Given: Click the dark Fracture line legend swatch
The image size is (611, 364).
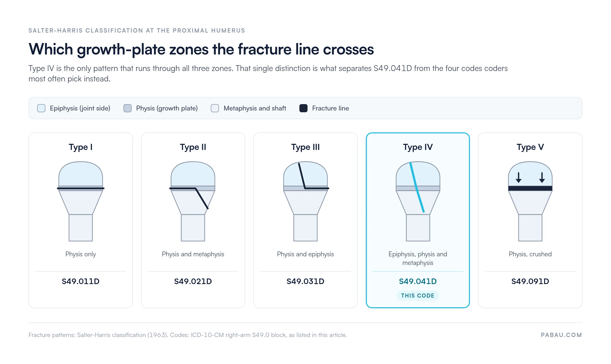Looking at the screenshot, I should point(303,108).
